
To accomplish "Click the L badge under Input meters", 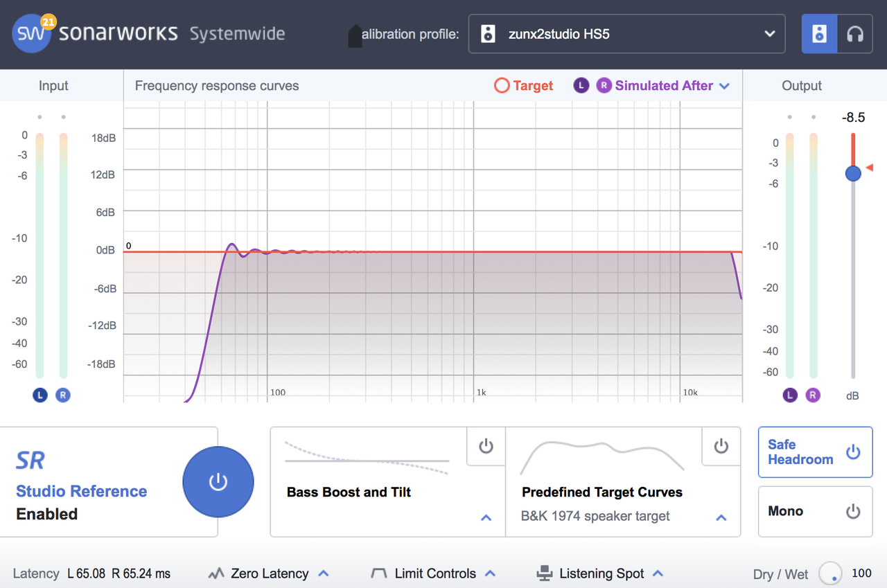I will tap(40, 395).
